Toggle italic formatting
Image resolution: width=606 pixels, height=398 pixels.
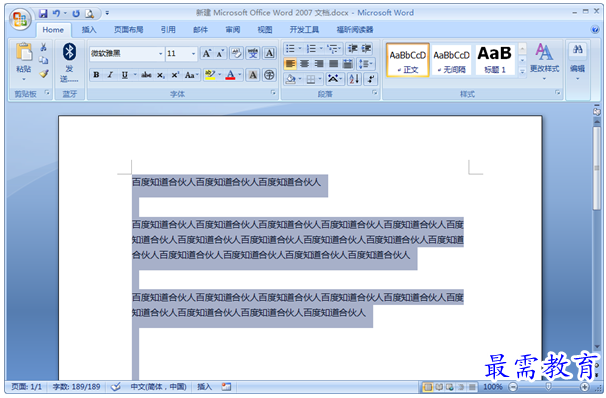coord(110,75)
